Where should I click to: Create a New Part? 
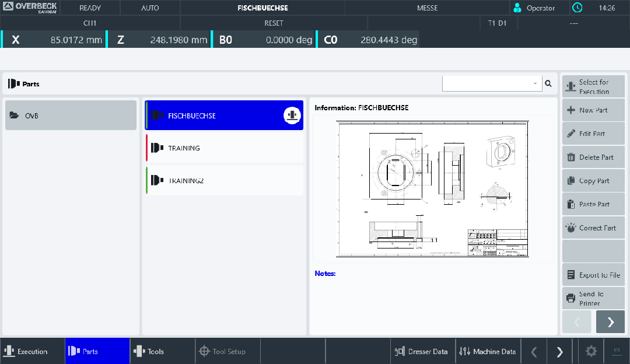coord(593,110)
